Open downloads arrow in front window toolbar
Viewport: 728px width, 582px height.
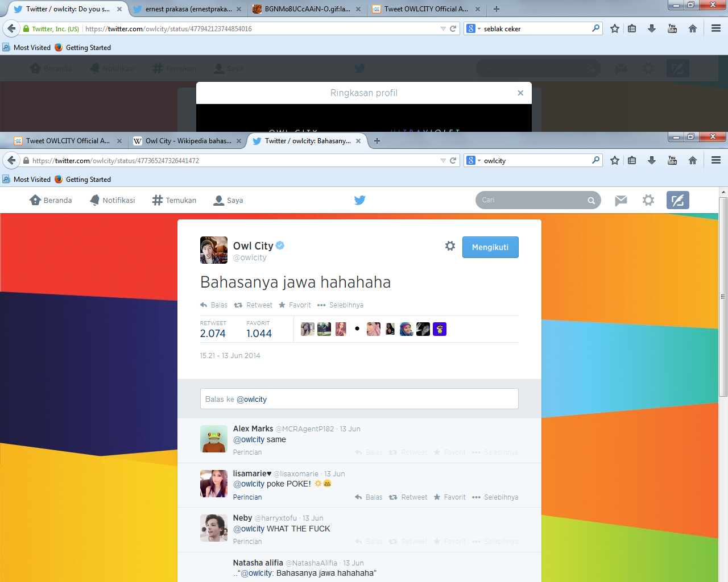[652, 161]
